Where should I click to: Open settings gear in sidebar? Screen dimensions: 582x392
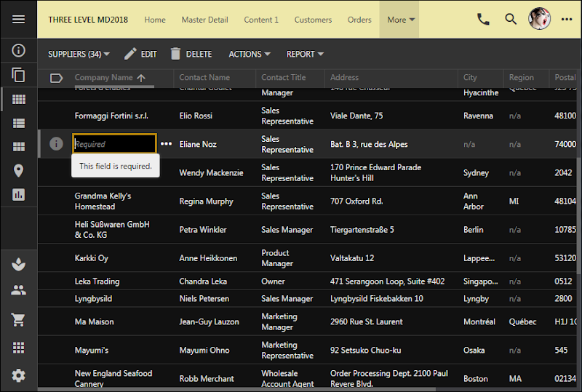[x=18, y=375]
